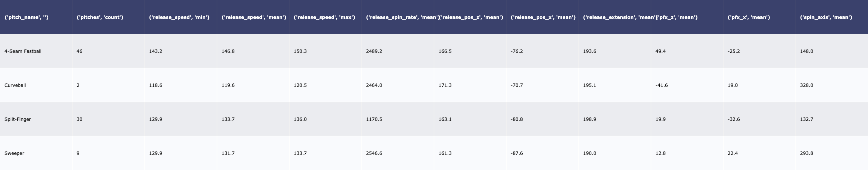Click release_pos_z value 161.3
This screenshot has height=170, width=868.
click(445, 153)
